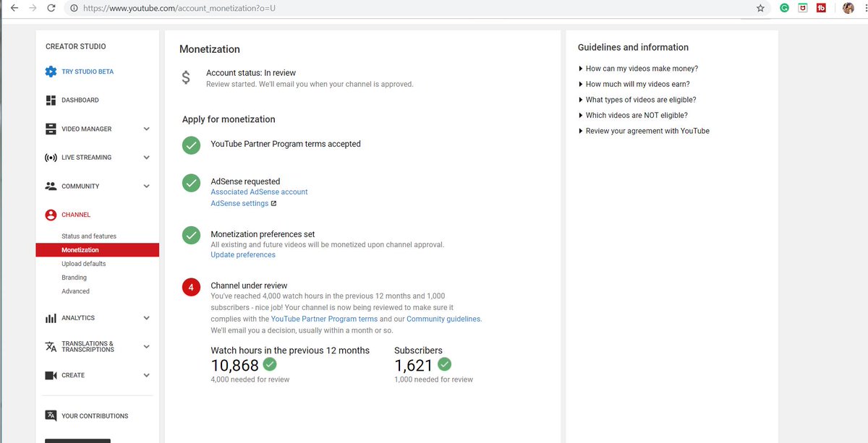
Task: Click the checkmark next to 1,621 subscribers
Action: (445, 364)
